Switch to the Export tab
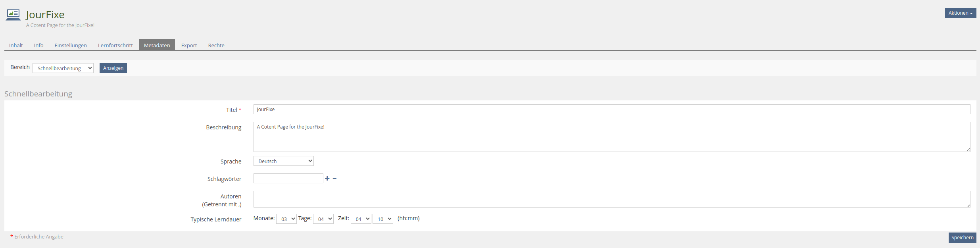The image size is (980, 248). pos(189,45)
